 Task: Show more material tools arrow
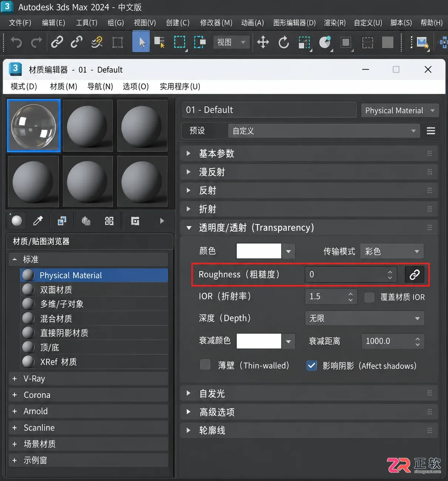pyautogui.click(x=162, y=221)
